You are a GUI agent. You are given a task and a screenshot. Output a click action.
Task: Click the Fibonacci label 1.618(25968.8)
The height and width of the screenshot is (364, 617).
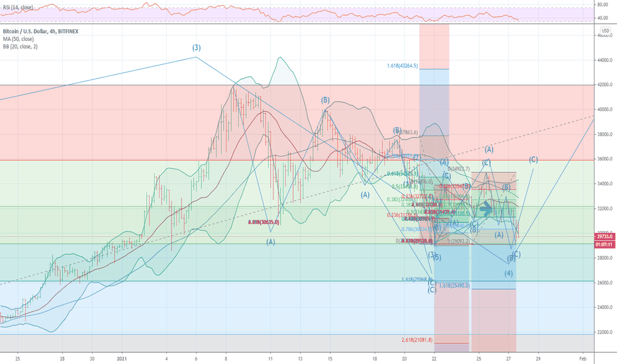pyautogui.click(x=416, y=279)
